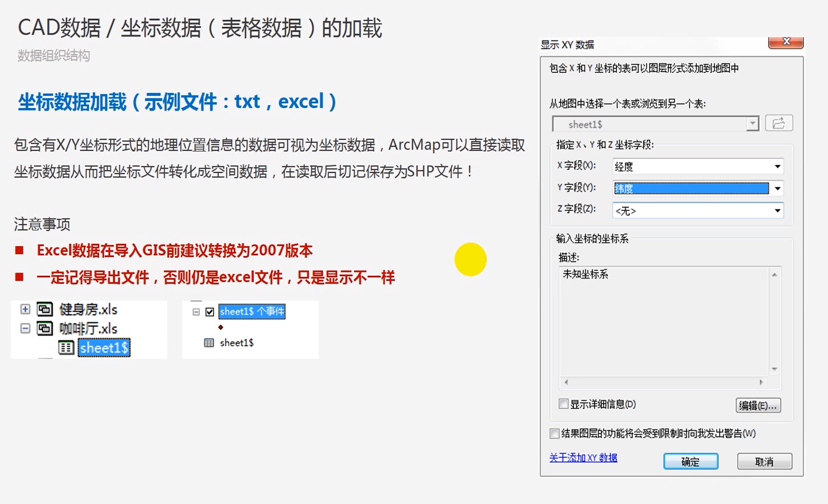The height and width of the screenshot is (504, 828).
Task: Open the 关于添加 XY 数据 help link
Action: (x=583, y=458)
